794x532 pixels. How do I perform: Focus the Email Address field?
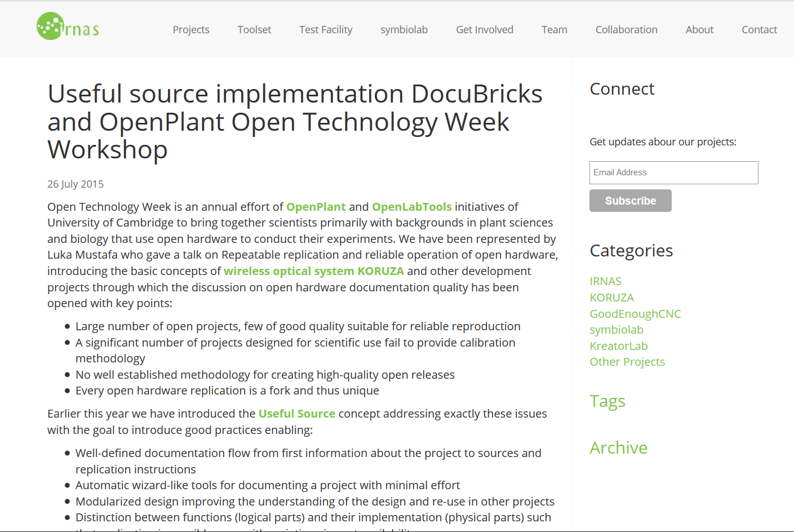674,172
